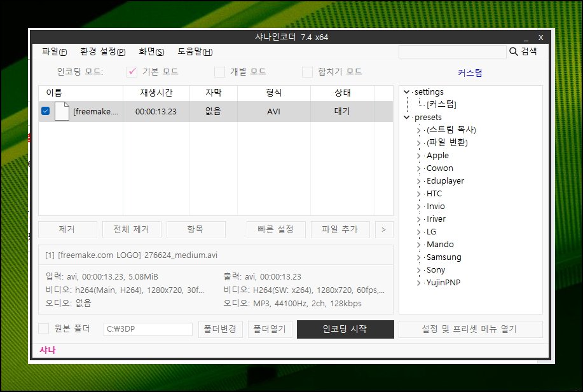
Task: Expand the HTC preset group
Action: (x=419, y=194)
